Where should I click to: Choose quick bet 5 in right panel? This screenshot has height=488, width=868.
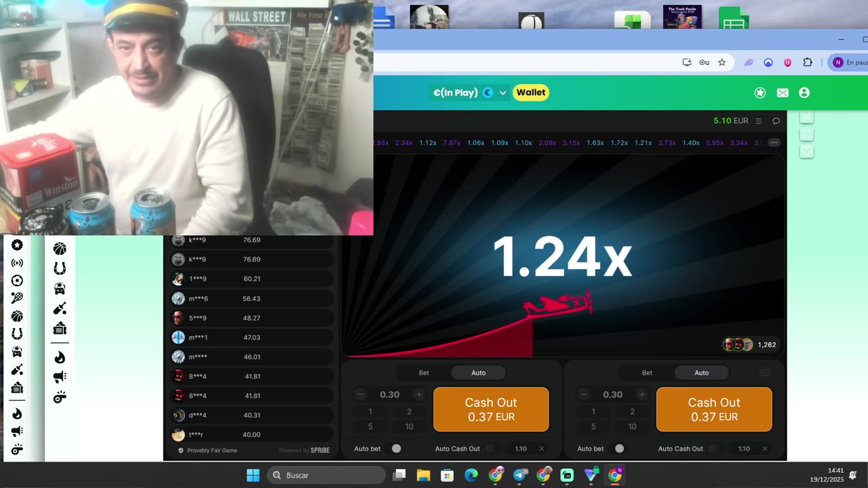click(x=593, y=426)
